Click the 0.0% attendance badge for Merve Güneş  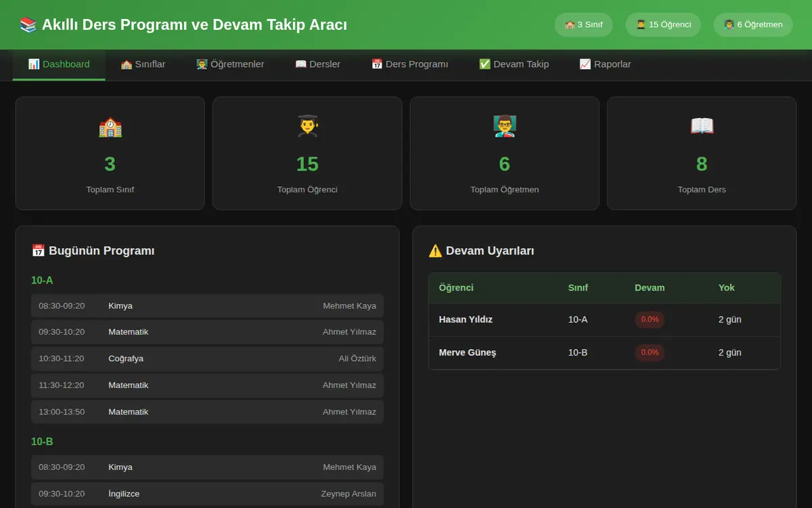coord(650,353)
